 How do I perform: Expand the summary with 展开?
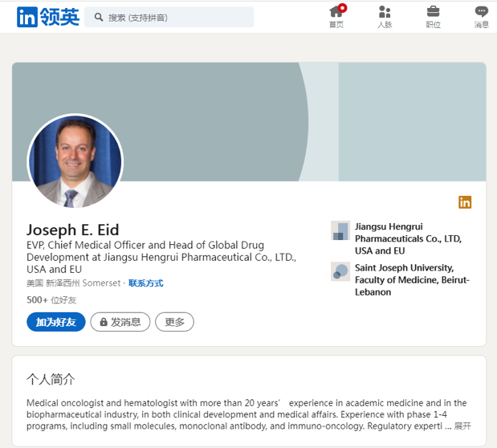462,426
